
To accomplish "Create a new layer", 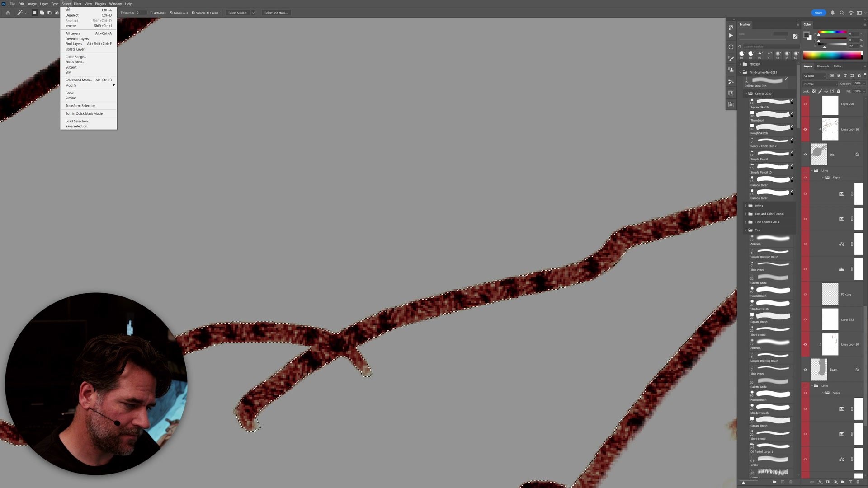I will (x=850, y=482).
